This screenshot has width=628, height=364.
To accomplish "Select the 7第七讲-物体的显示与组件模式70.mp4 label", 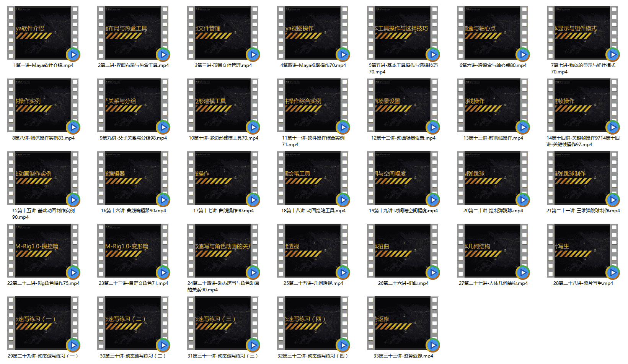I will coord(583,68).
